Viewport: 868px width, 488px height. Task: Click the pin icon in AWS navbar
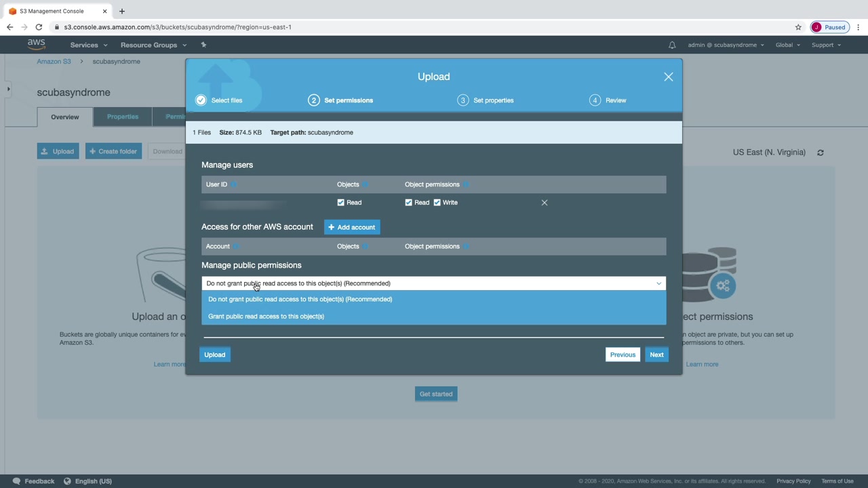pos(203,45)
